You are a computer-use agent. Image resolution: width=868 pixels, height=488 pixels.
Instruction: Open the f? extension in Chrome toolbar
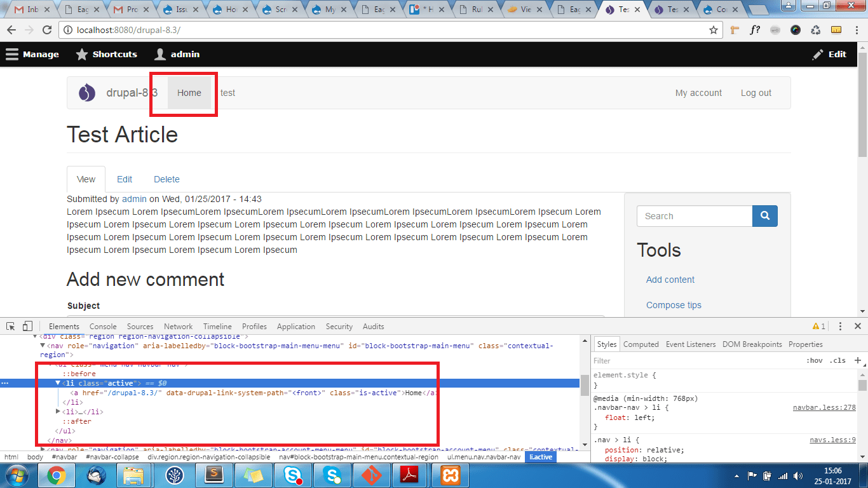point(755,30)
